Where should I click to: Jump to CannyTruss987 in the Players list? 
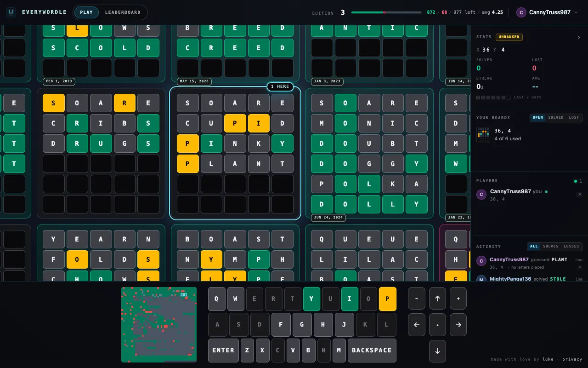pyautogui.click(x=579, y=195)
